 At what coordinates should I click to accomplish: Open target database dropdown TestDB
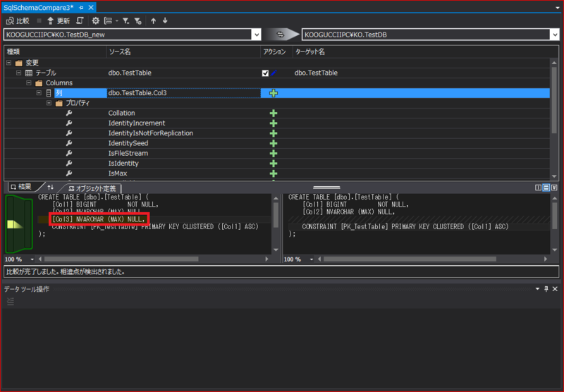coord(555,35)
